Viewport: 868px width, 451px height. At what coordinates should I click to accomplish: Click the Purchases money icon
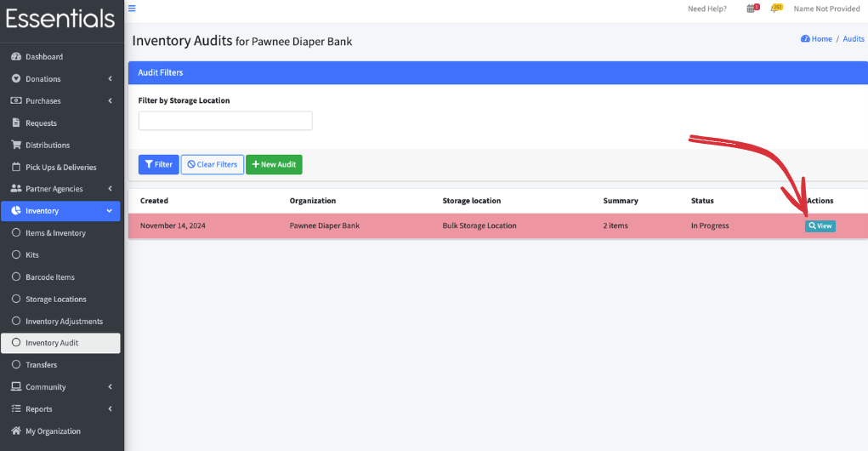coord(16,101)
